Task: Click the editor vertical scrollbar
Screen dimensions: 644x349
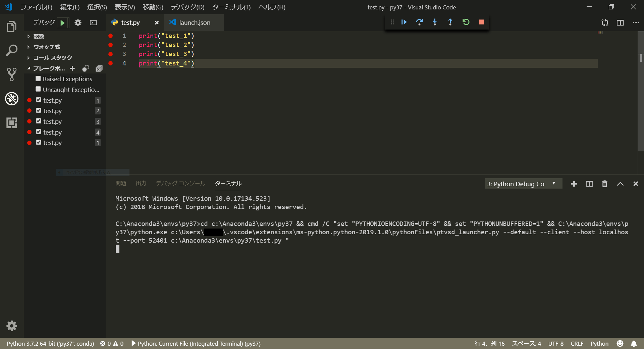Action: [x=641, y=91]
